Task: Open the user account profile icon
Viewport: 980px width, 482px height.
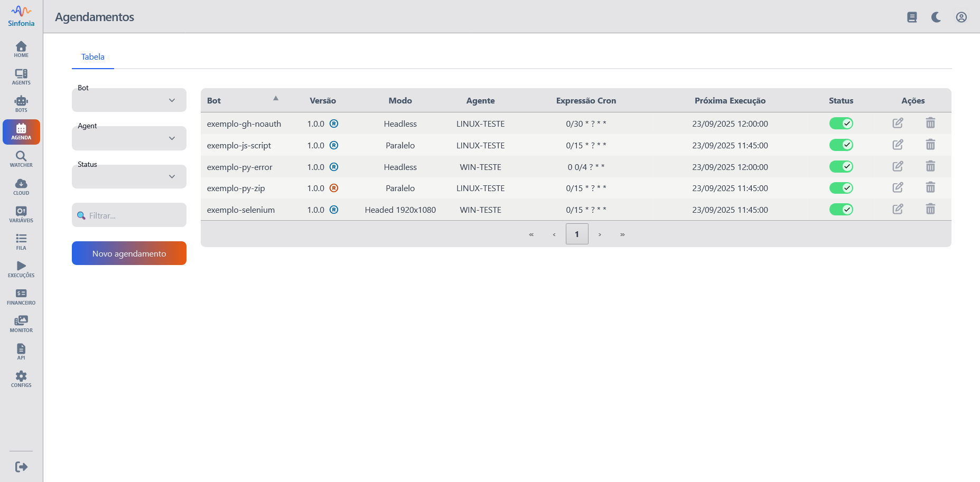Action: click(x=961, y=17)
